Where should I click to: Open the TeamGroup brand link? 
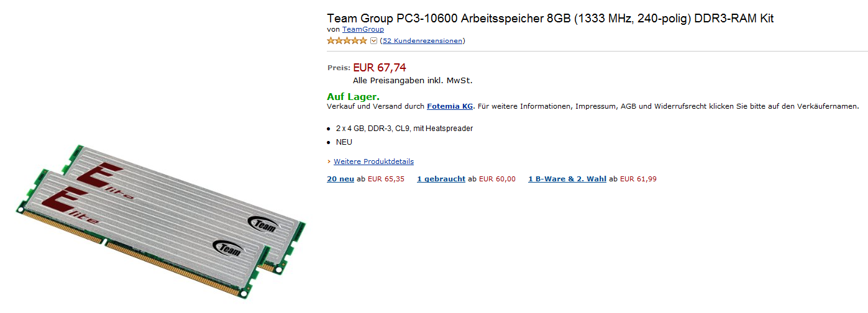pos(363,29)
